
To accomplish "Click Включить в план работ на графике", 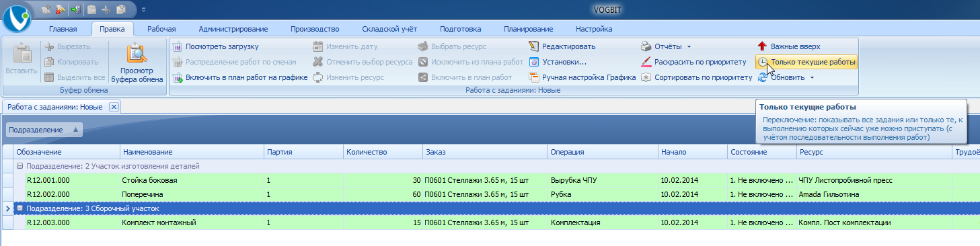I will 239,77.
